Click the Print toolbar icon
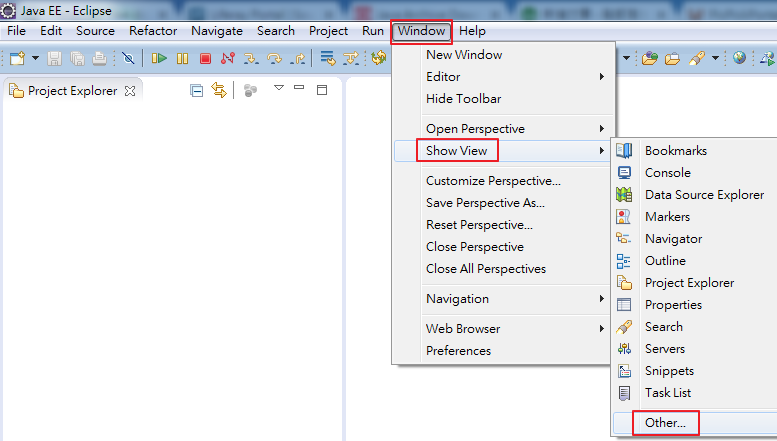This screenshot has height=441, width=777. pyautogui.click(x=100, y=58)
